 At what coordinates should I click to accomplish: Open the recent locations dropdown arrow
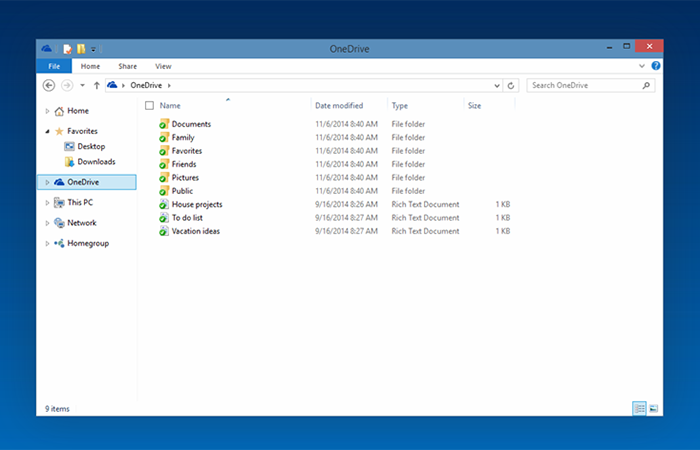coord(82,85)
